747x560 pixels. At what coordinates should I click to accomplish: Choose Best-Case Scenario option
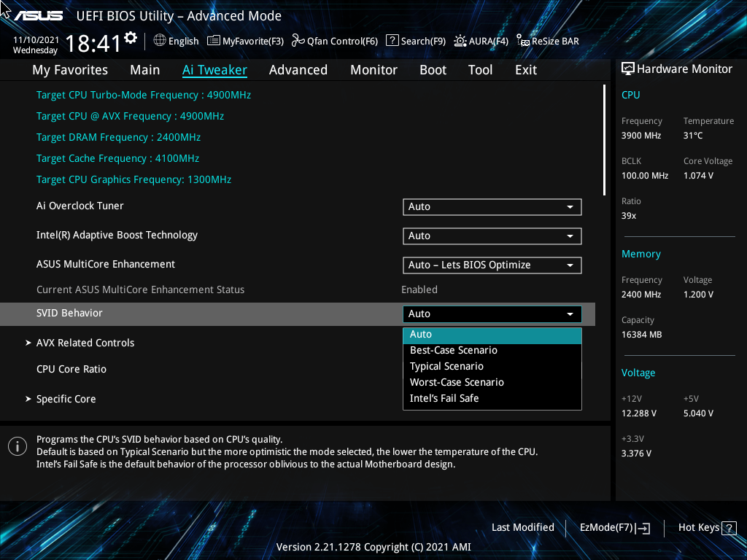click(492, 351)
